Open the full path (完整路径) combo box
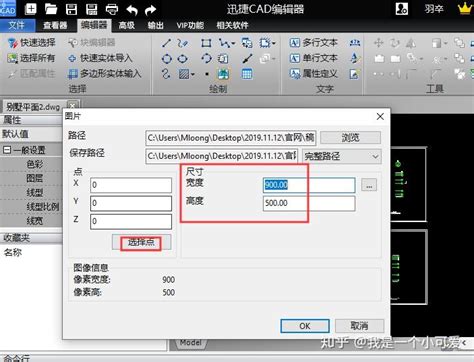The width and height of the screenshot is (474, 362). click(342, 156)
